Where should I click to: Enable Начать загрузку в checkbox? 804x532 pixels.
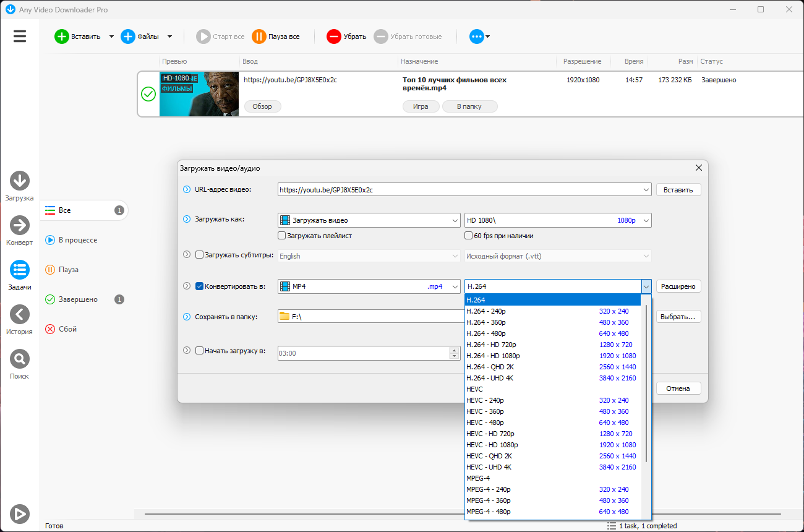point(199,350)
